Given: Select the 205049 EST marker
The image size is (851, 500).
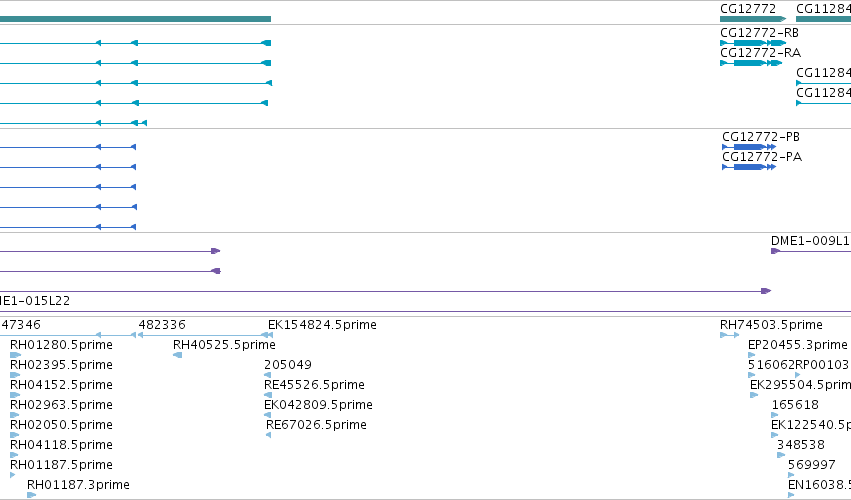Looking at the screenshot, I should coord(267,375).
